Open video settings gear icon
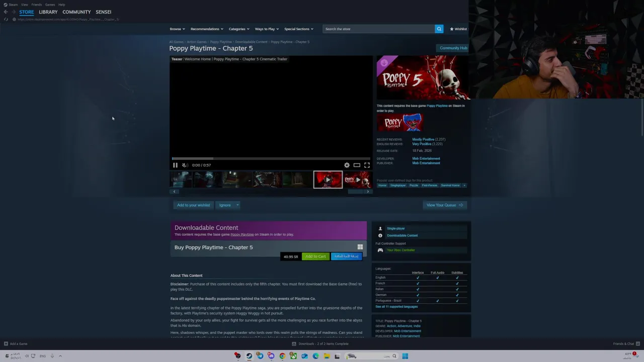Image resolution: width=644 pixels, height=362 pixels. coord(347,165)
